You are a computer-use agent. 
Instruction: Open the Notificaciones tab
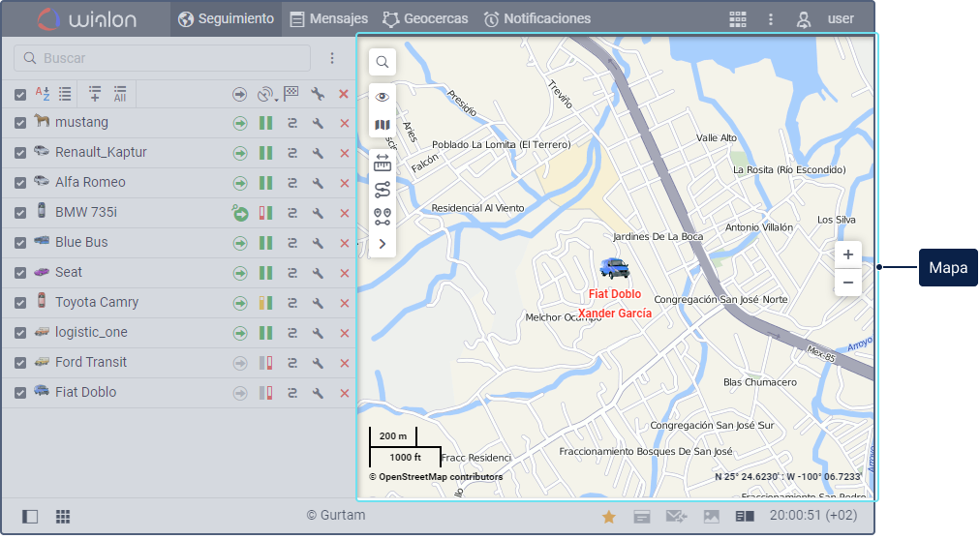pyautogui.click(x=537, y=18)
